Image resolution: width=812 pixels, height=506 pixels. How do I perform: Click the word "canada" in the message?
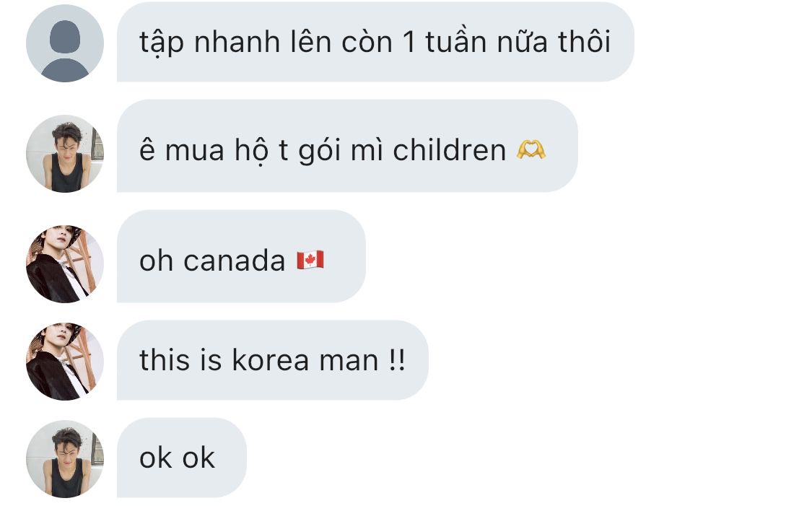click(234, 260)
